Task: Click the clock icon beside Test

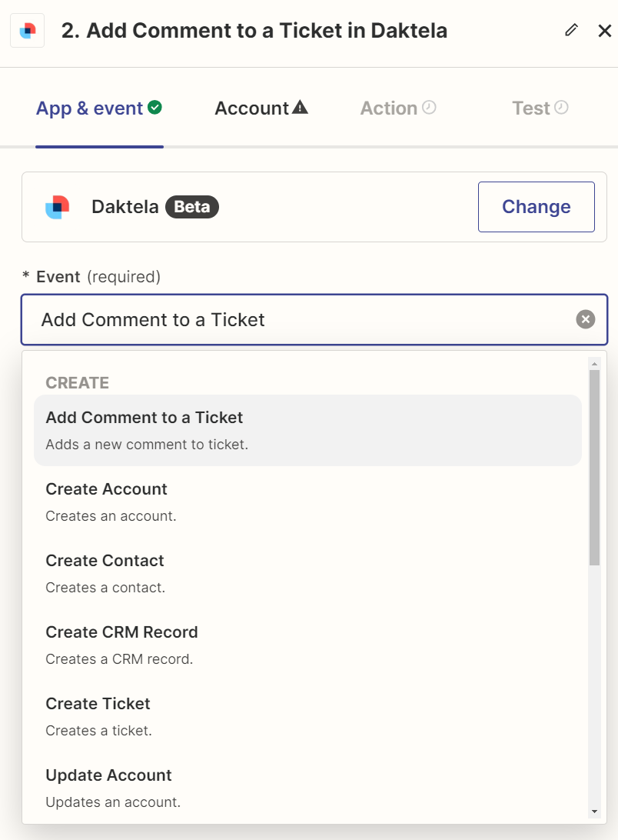Action: [562, 108]
